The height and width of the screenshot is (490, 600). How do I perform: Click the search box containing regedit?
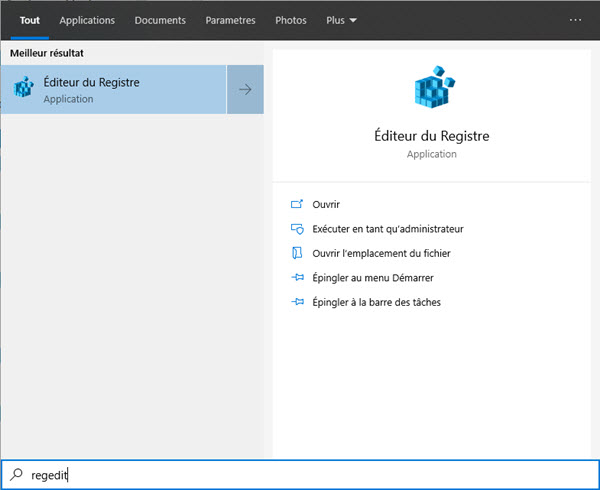point(300,475)
